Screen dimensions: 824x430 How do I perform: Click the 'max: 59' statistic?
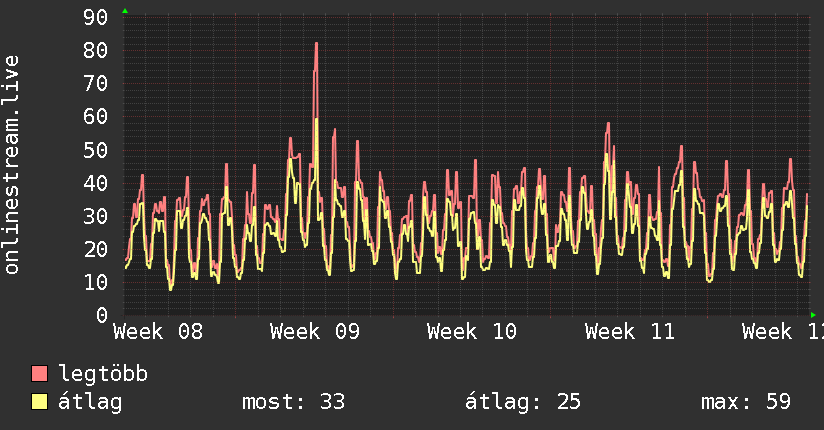pyautogui.click(x=746, y=402)
